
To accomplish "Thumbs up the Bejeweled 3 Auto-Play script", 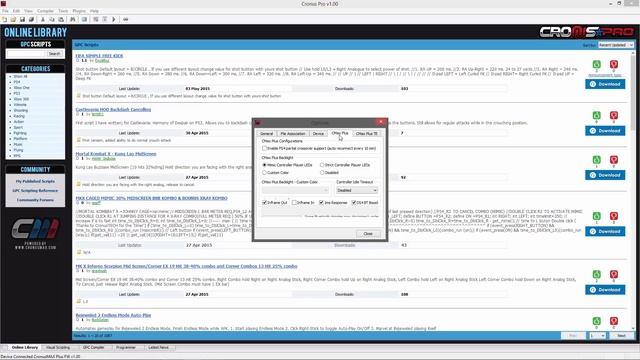I will coord(596,321).
